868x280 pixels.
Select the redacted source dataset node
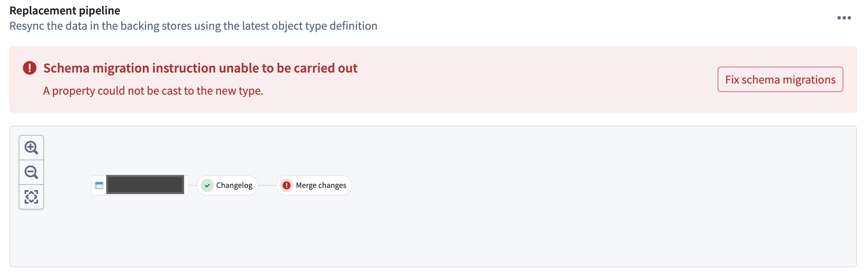click(140, 185)
